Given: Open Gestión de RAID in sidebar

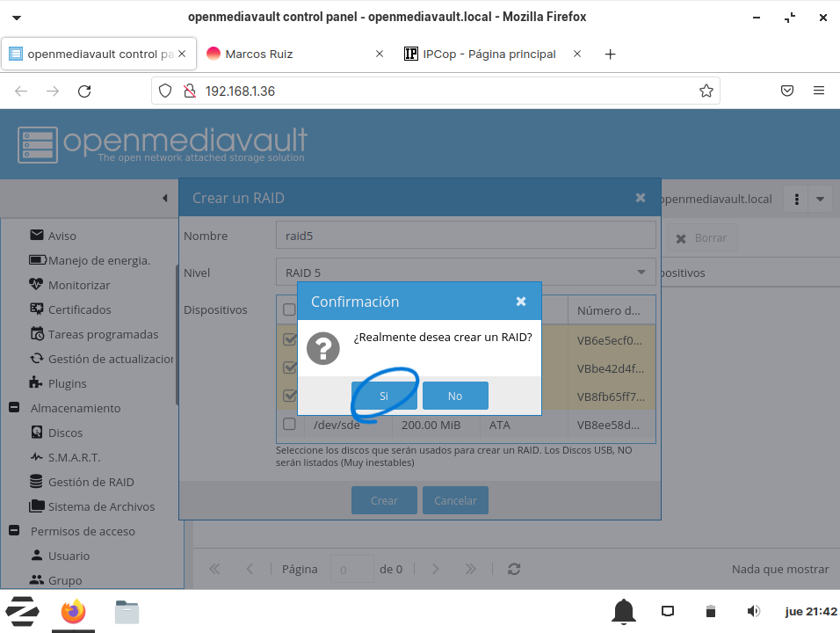Looking at the screenshot, I should point(91,482).
